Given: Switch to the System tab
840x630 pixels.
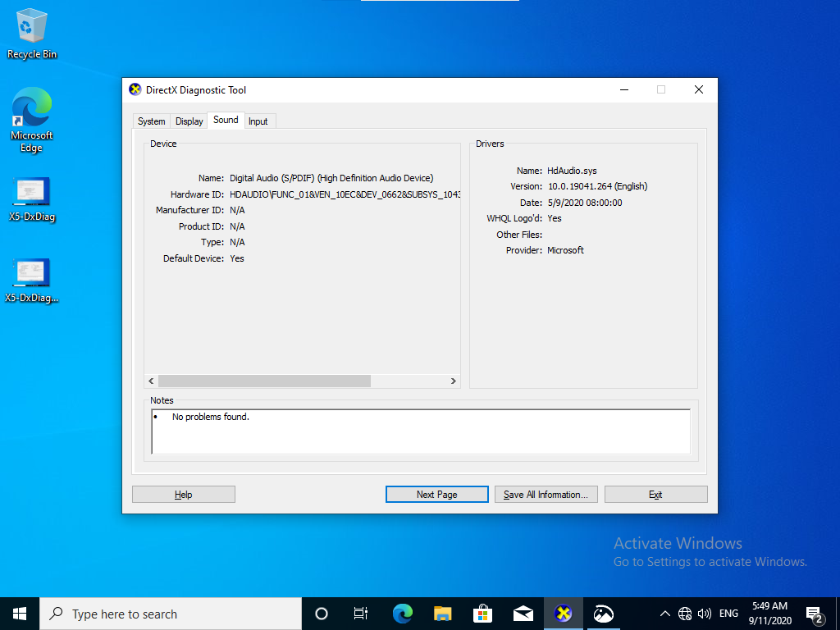Looking at the screenshot, I should pos(152,121).
